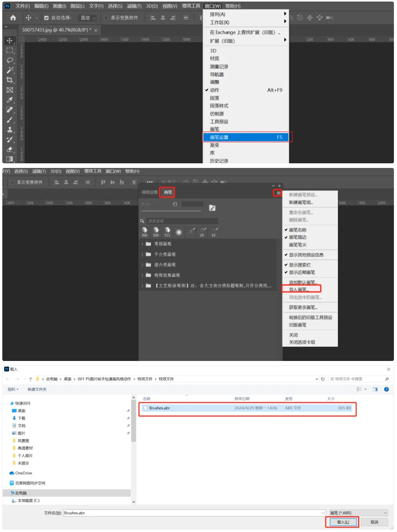
Task: Select the History Brush tool
Action: 10,139
